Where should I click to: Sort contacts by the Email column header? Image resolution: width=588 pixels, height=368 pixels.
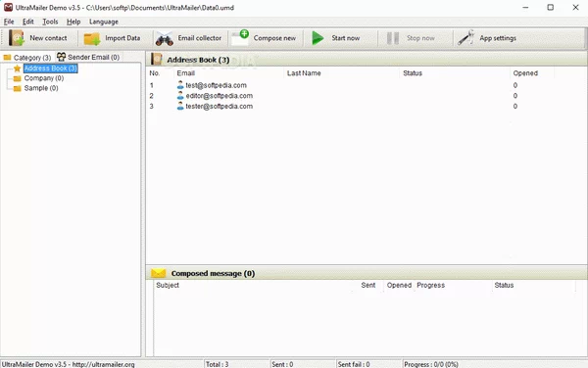pos(185,73)
